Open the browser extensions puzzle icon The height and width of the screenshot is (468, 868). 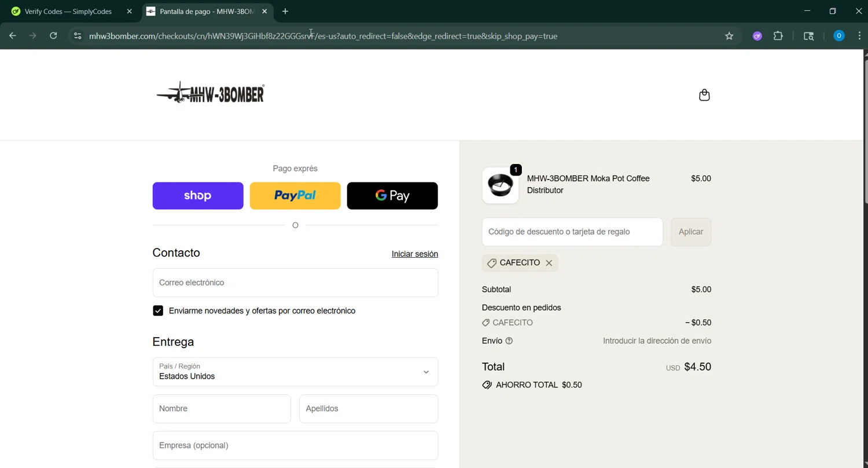pyautogui.click(x=778, y=36)
